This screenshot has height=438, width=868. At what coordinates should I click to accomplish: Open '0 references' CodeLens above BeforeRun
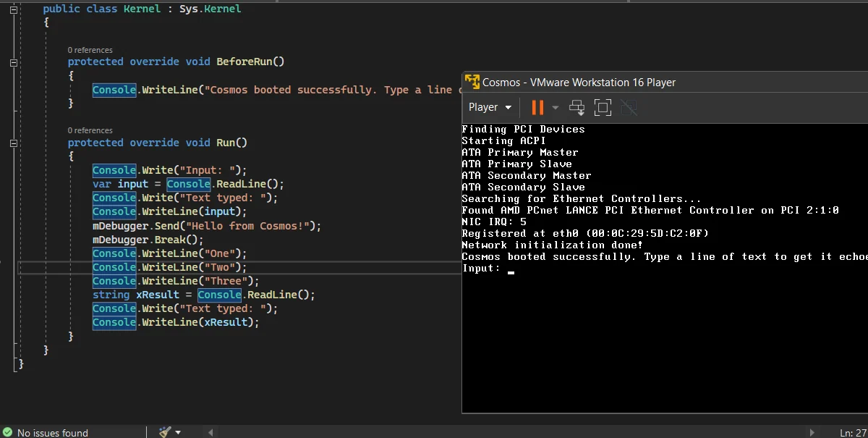click(90, 50)
